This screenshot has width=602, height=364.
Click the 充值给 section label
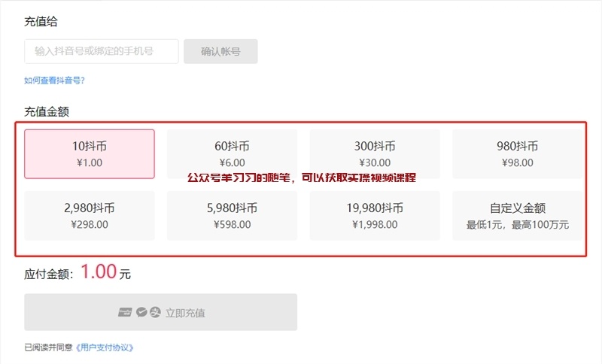point(41,22)
